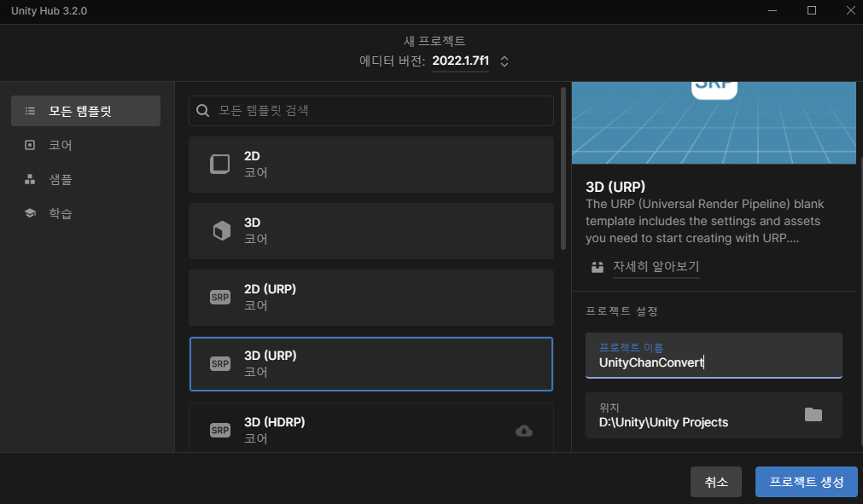
Task: Open the 자세히 알아보기 link
Action: (656, 267)
